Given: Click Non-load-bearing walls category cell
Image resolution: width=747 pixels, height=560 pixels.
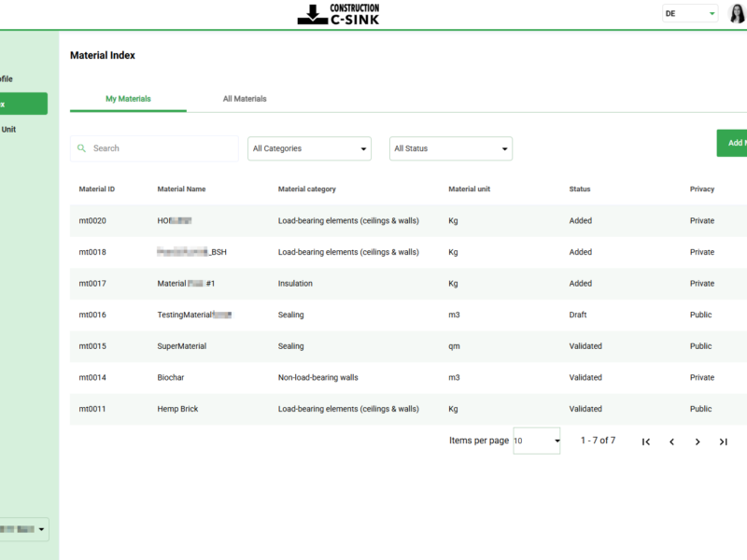Looking at the screenshot, I should pyautogui.click(x=318, y=378).
